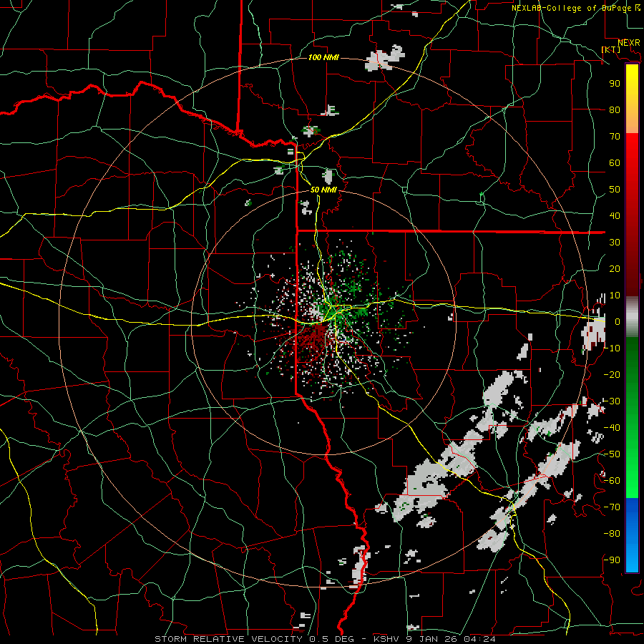Click the 60 value on the velocity scale
This screenshot has height=644, width=644.
(x=615, y=162)
